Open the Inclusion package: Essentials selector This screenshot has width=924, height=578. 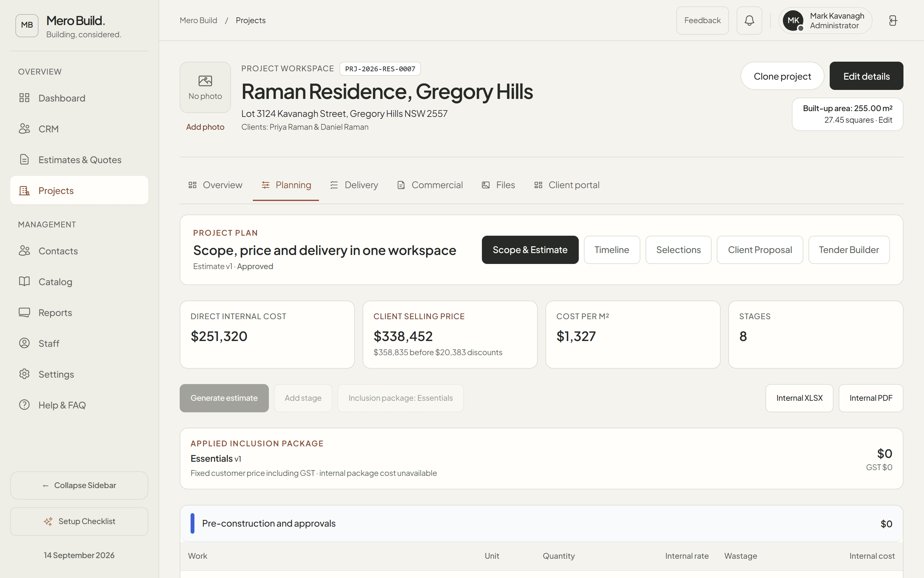400,398
